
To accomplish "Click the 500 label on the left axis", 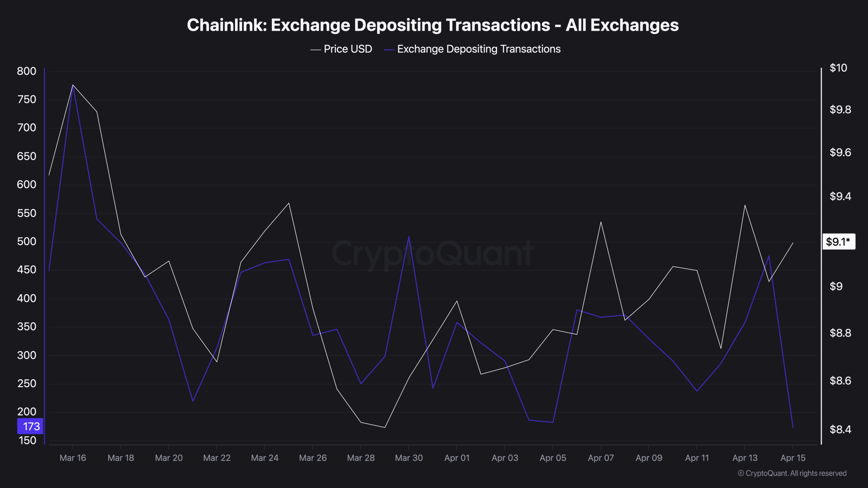I will coord(26,242).
